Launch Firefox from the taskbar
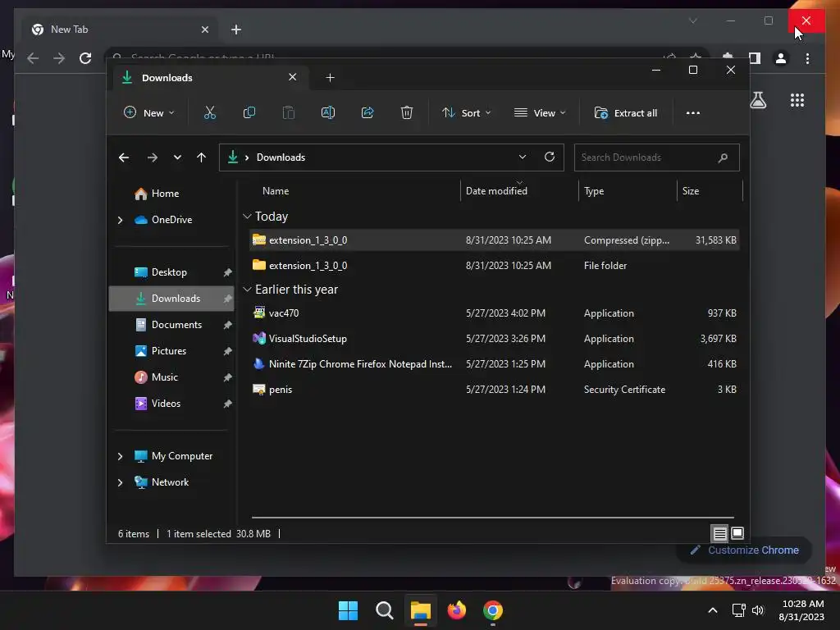The width and height of the screenshot is (840, 630). click(x=456, y=610)
